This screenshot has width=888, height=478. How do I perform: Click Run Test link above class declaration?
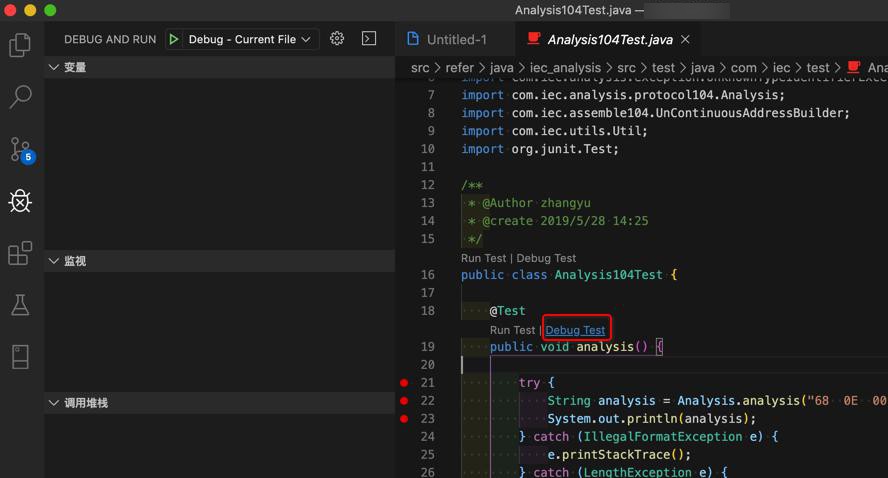(x=484, y=258)
